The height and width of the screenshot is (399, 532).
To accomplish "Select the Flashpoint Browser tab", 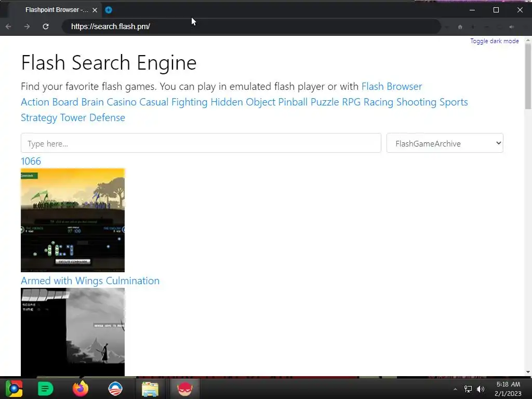I will click(x=56, y=10).
